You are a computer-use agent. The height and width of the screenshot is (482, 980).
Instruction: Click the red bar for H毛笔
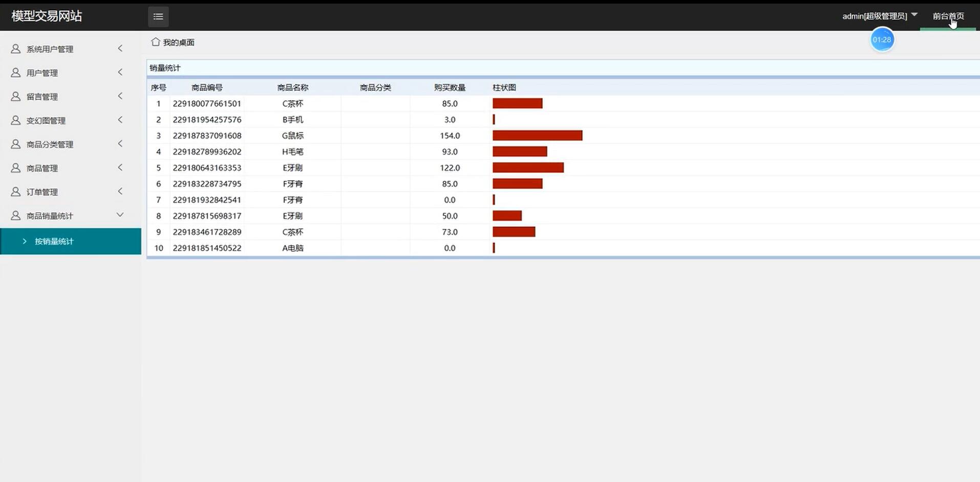(x=520, y=151)
